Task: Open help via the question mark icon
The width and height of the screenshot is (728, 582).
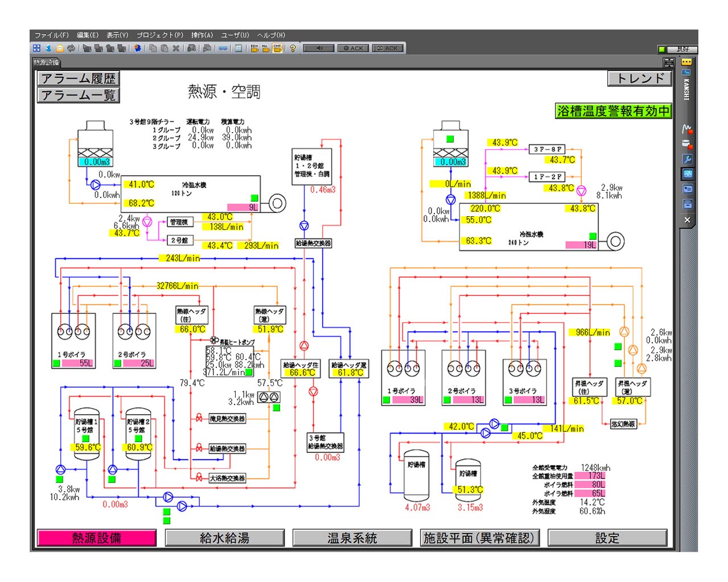Action: 293,48
